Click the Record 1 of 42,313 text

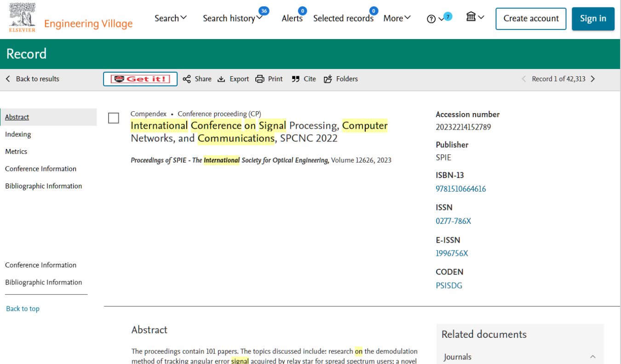(558, 79)
